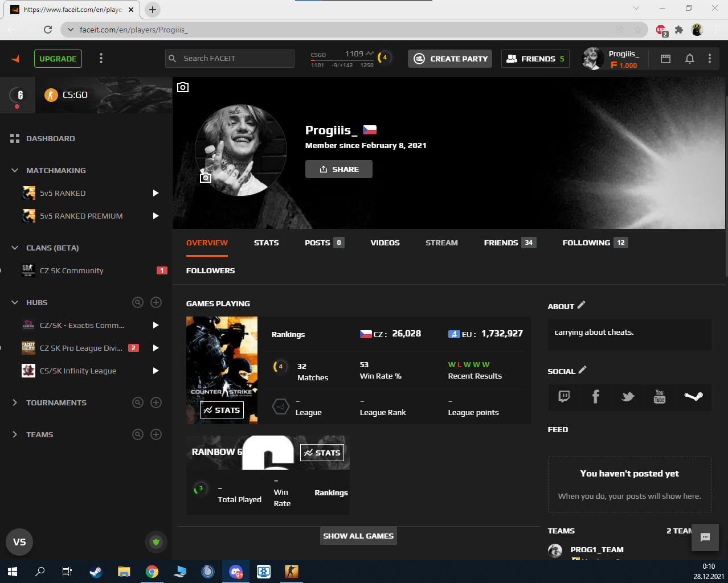Click the anti-cheat shield icon

[x=156, y=542]
